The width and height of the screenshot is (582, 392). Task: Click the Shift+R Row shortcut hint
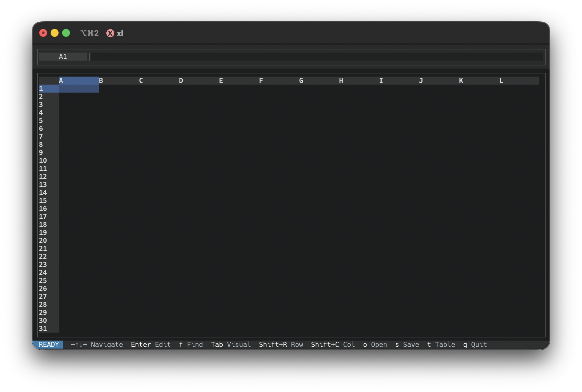pyautogui.click(x=281, y=345)
